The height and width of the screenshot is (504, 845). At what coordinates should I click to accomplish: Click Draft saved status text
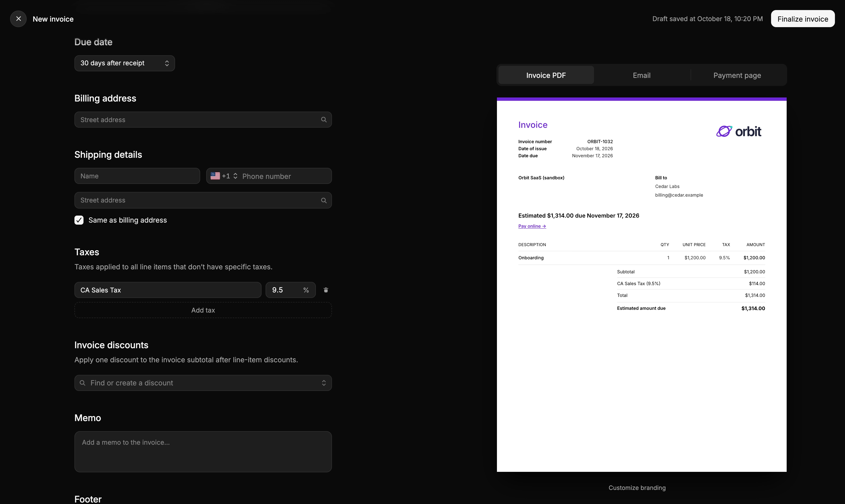pyautogui.click(x=707, y=19)
